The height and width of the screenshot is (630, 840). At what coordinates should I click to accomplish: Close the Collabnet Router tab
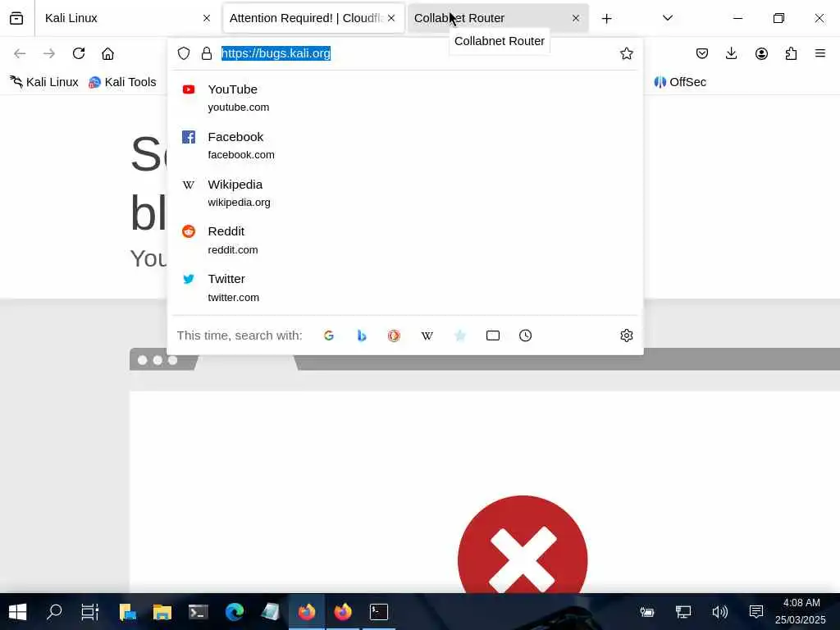(x=575, y=18)
